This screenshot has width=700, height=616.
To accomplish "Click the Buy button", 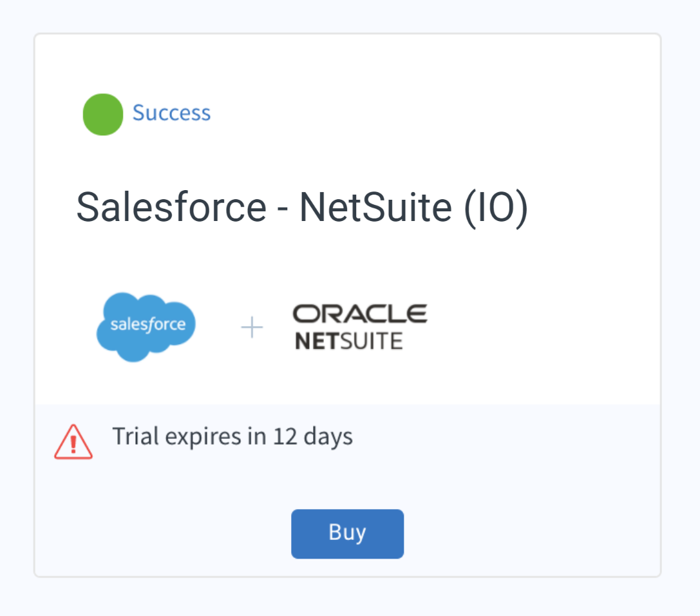I will pyautogui.click(x=347, y=534).
